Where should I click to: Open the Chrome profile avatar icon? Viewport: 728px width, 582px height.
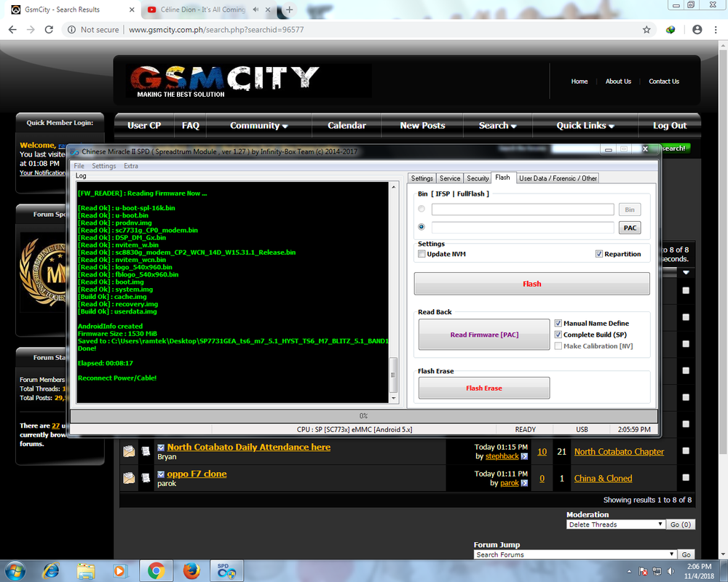coord(697,30)
